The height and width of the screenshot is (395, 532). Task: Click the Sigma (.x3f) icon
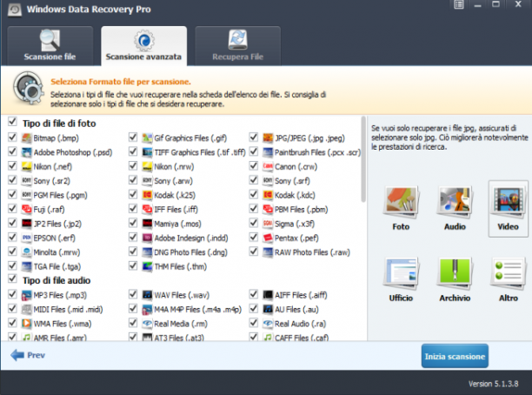point(268,224)
